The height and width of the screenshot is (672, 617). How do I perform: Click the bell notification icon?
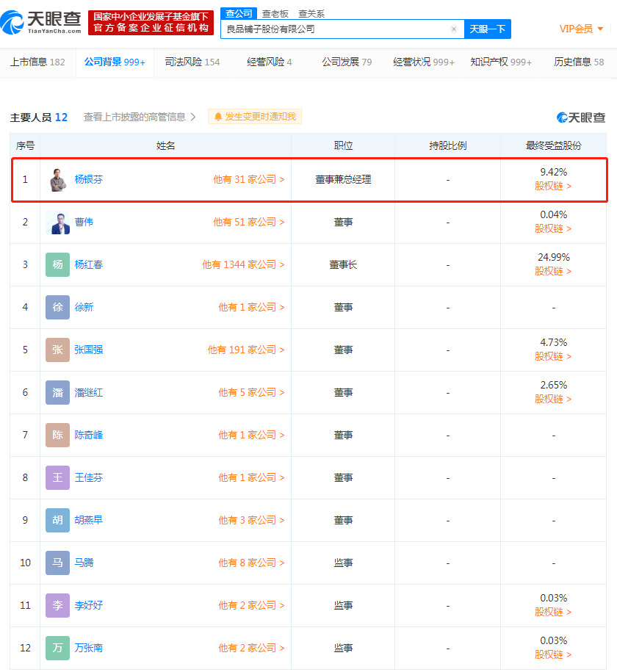tap(218, 117)
